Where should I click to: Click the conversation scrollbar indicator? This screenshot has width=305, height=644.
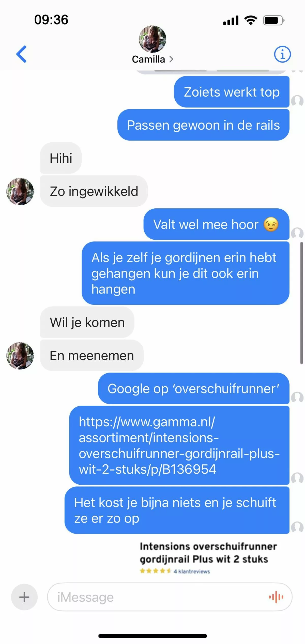(301, 303)
